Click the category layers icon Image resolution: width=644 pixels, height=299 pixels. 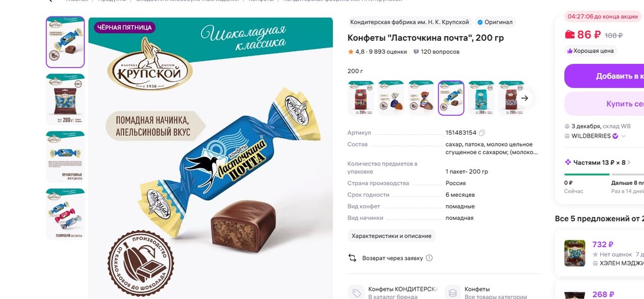pos(453,292)
